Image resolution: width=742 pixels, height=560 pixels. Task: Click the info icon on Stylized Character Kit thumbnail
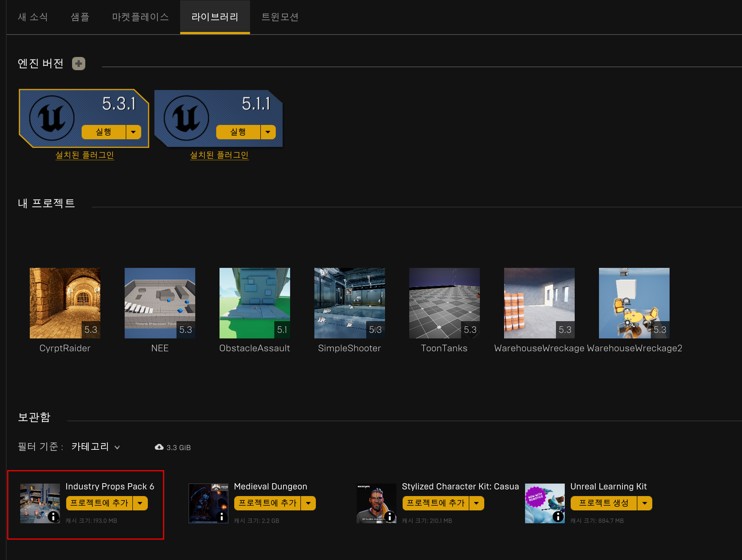390,517
